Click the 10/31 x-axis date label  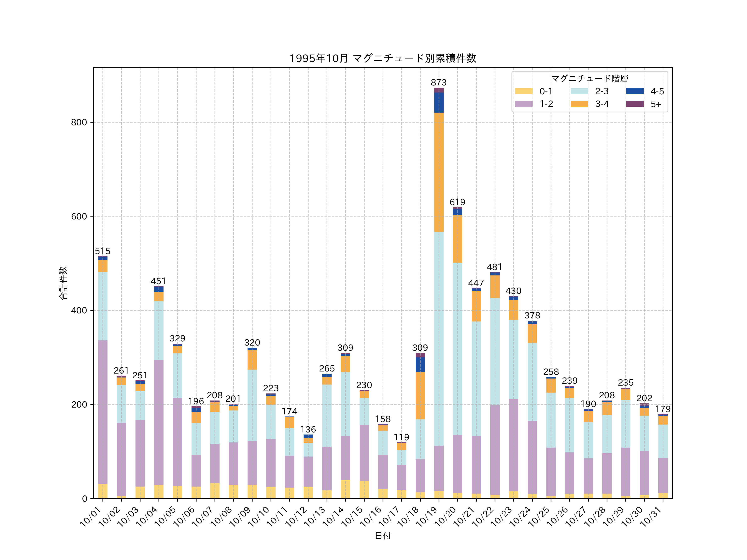(651, 516)
